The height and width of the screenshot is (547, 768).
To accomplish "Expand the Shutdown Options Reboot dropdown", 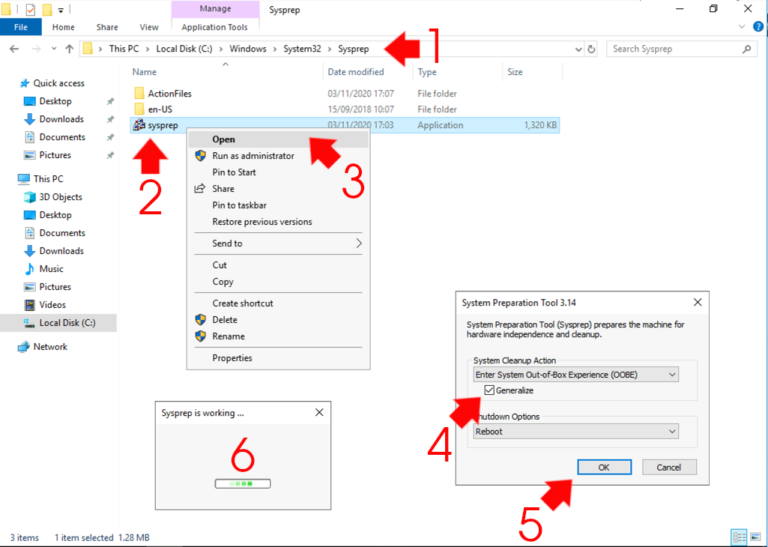I will click(x=576, y=431).
